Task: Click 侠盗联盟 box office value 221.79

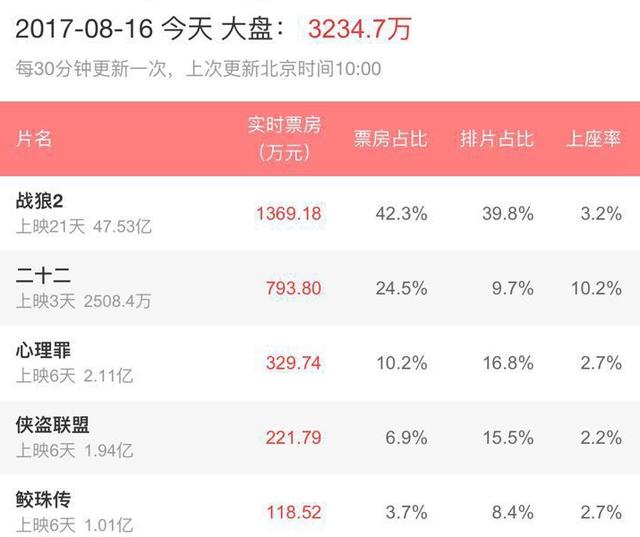Action: tap(293, 438)
